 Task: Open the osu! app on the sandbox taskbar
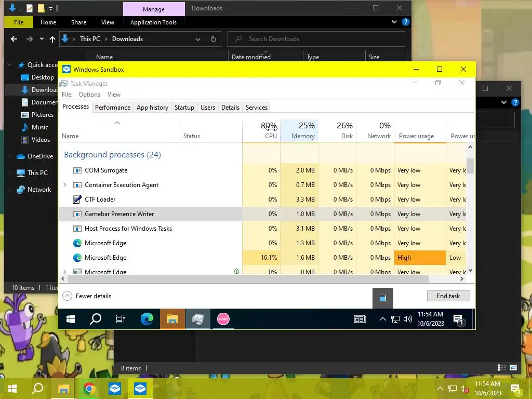tap(223, 319)
